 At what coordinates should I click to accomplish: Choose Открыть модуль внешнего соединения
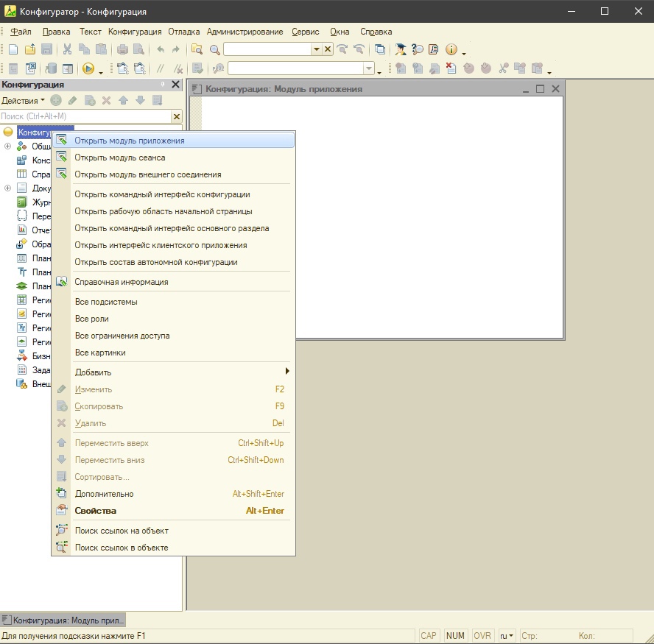[173, 174]
